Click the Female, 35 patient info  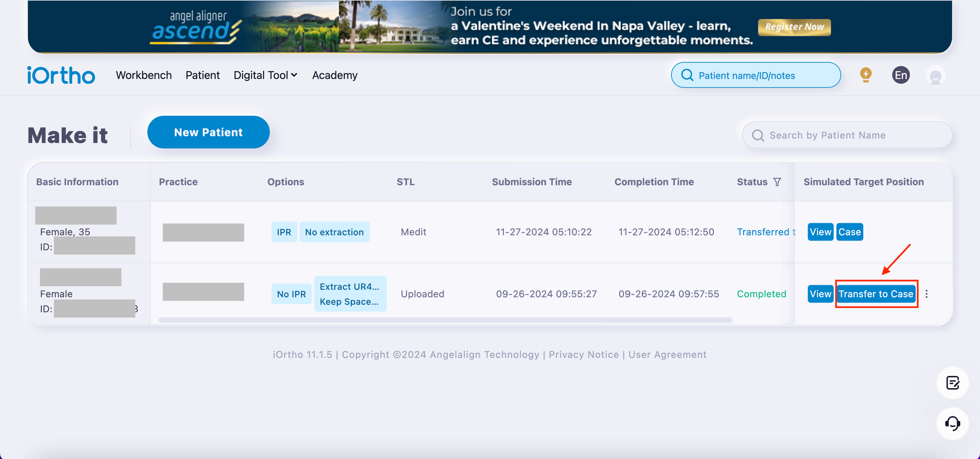tap(65, 232)
